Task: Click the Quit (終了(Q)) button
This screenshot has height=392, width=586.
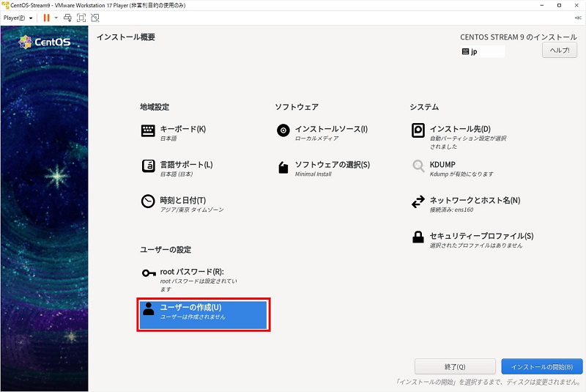Action: pos(455,366)
